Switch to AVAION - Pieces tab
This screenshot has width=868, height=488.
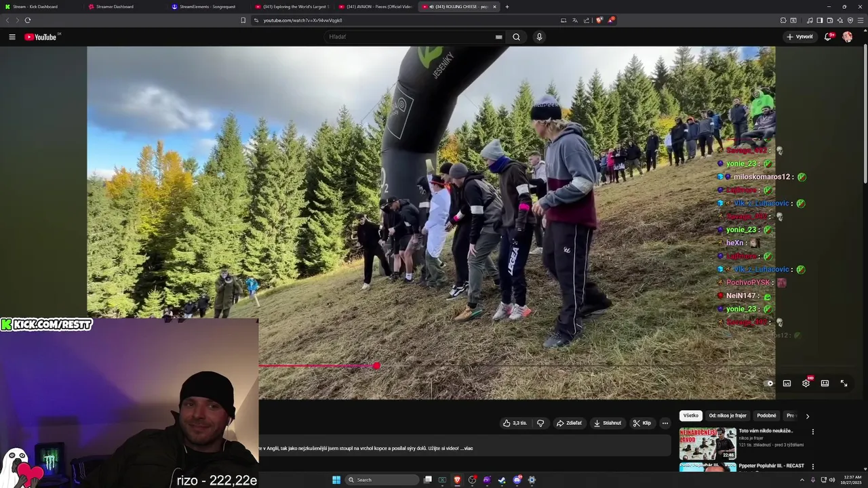tap(376, 7)
